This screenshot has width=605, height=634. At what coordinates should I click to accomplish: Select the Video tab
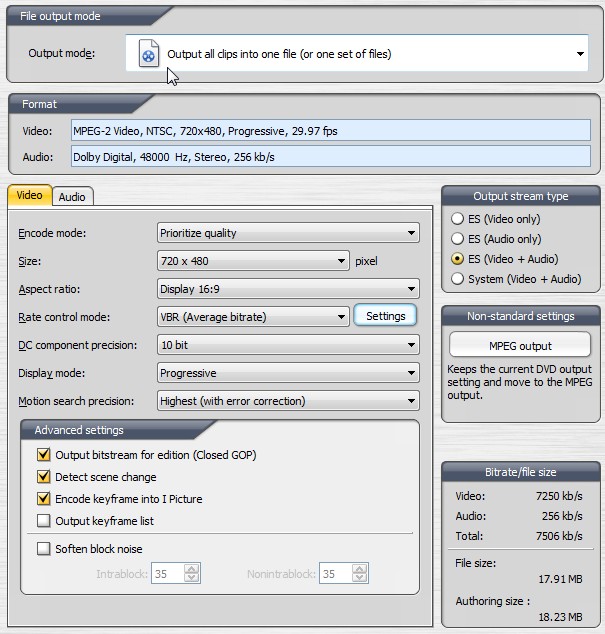(x=30, y=196)
